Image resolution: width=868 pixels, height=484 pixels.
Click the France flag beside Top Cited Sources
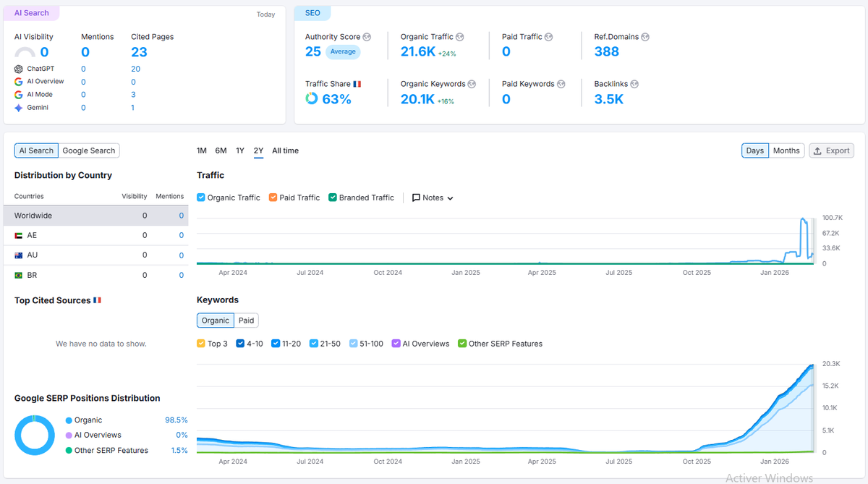point(98,300)
